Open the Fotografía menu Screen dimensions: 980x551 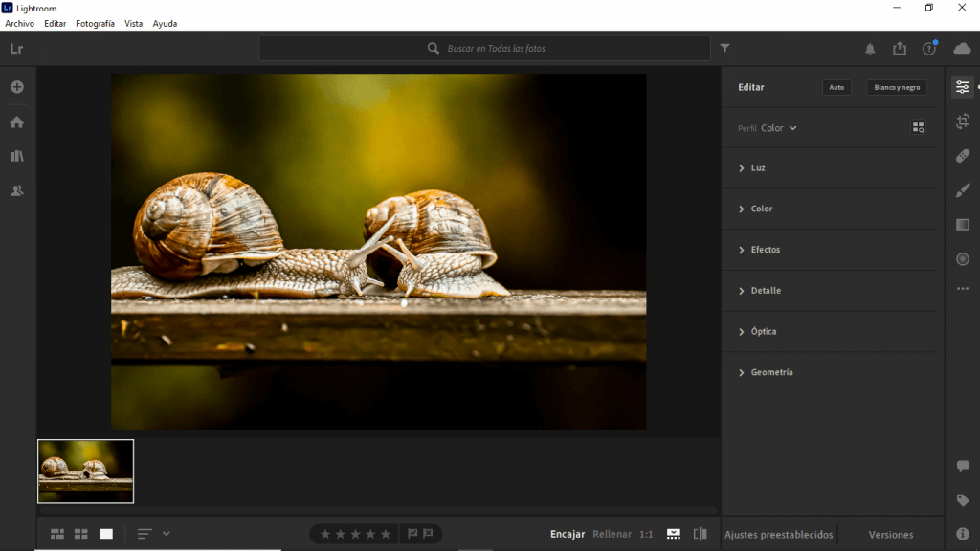click(95, 23)
